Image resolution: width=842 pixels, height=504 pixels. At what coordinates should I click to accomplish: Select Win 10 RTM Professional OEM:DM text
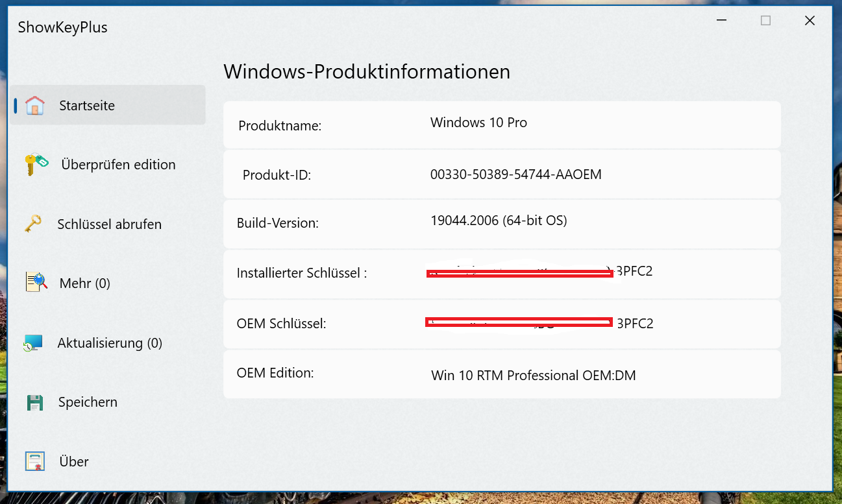point(534,376)
